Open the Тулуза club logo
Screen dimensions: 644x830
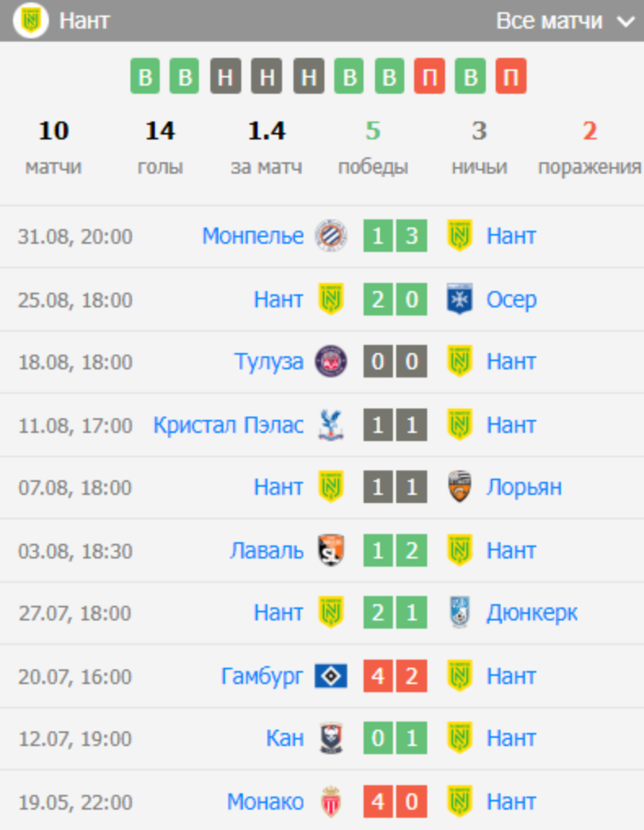330,361
